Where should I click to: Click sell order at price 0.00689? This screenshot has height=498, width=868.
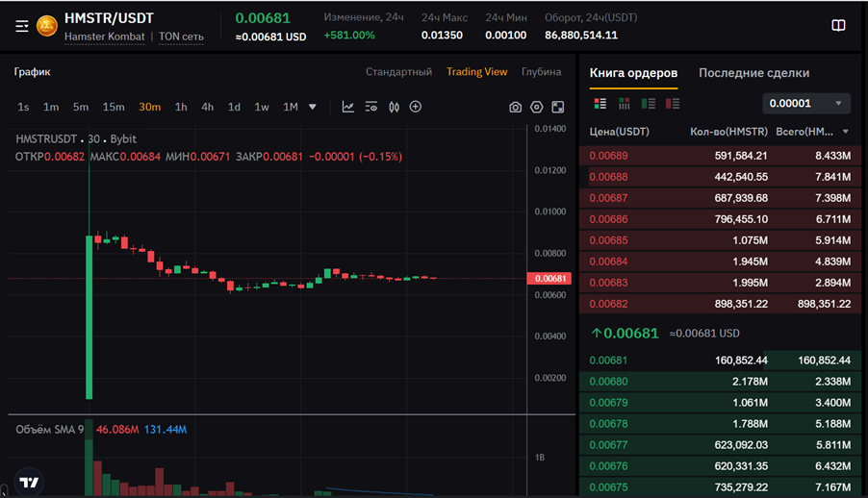click(720, 156)
